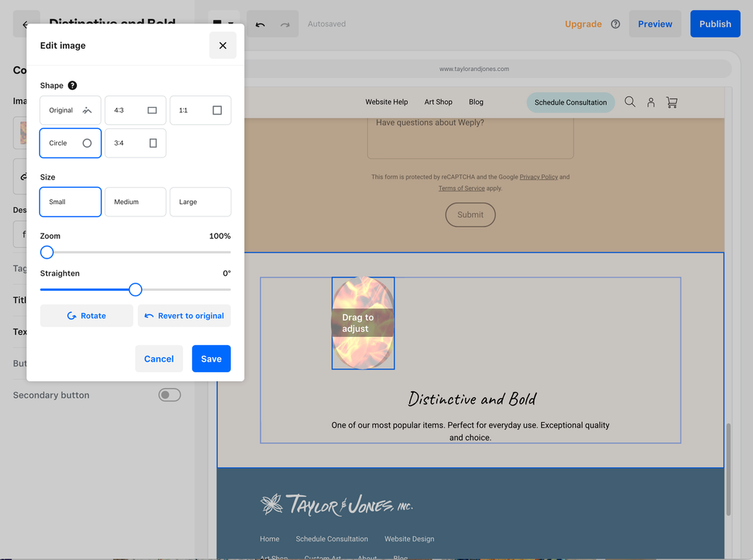The height and width of the screenshot is (560, 753).
Task: Toggle the Secondary button switch
Action: point(170,395)
